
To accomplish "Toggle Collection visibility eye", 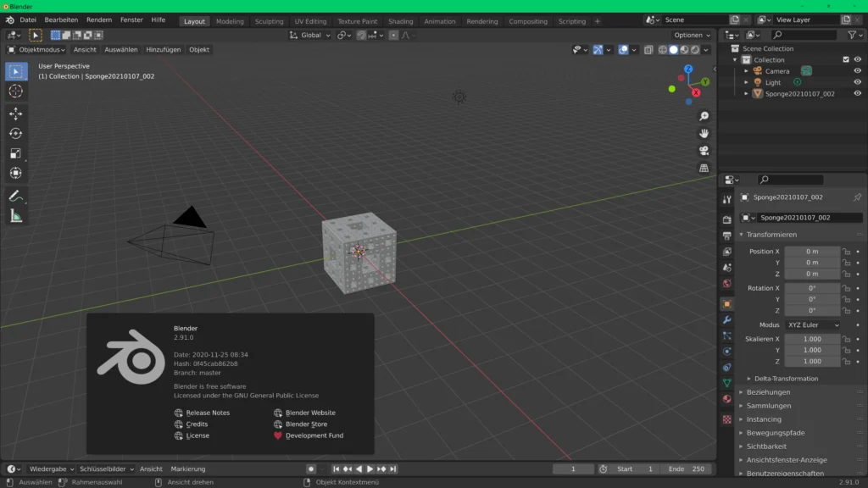I will [x=857, y=59].
